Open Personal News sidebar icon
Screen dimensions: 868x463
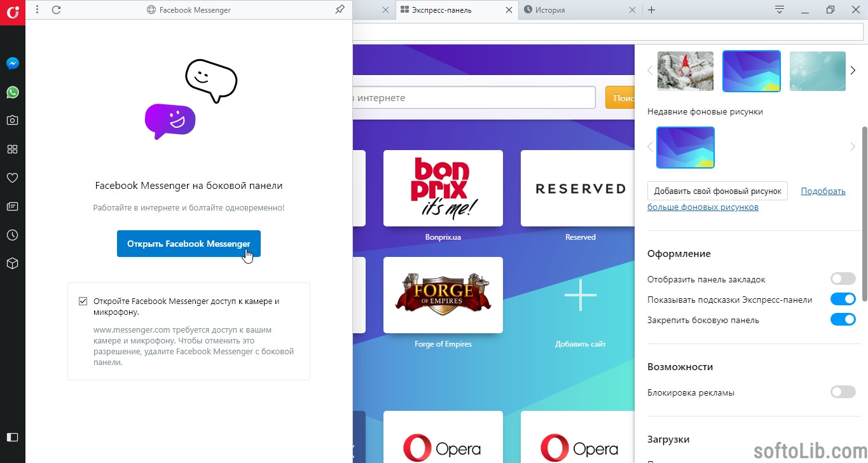[12, 206]
